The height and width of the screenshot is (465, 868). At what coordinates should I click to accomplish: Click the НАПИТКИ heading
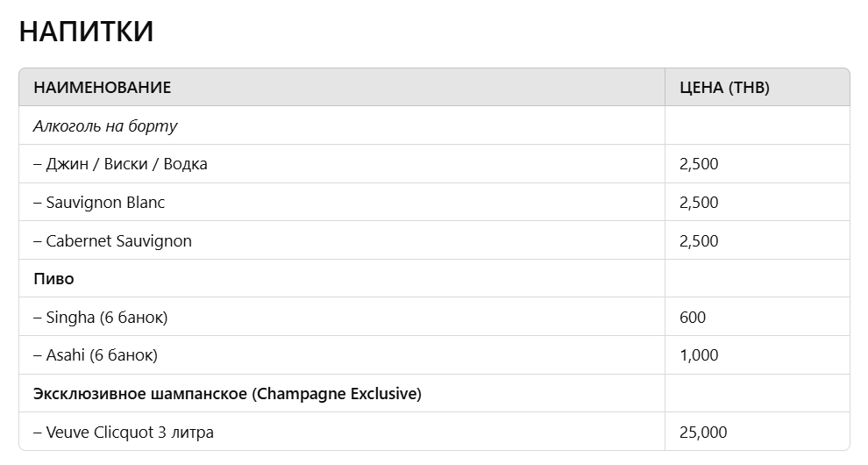86,32
